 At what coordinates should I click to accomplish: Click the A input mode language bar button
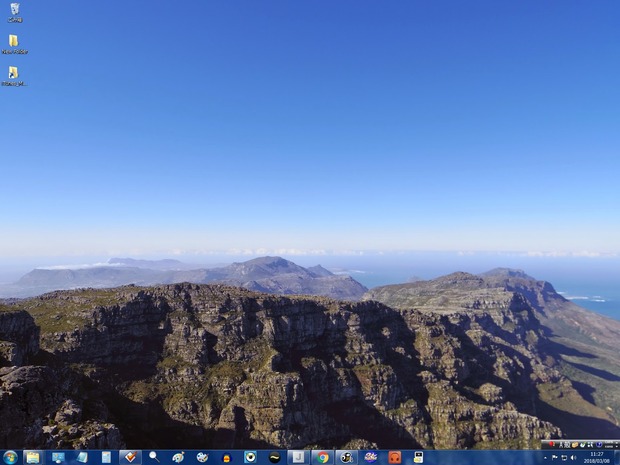[561, 445]
